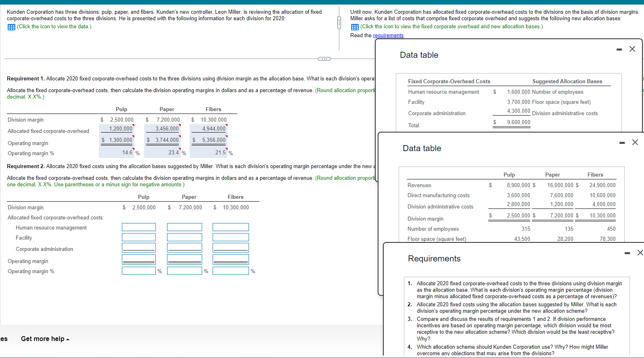Select Requirement 2 Operating margin Paper input

point(184,259)
